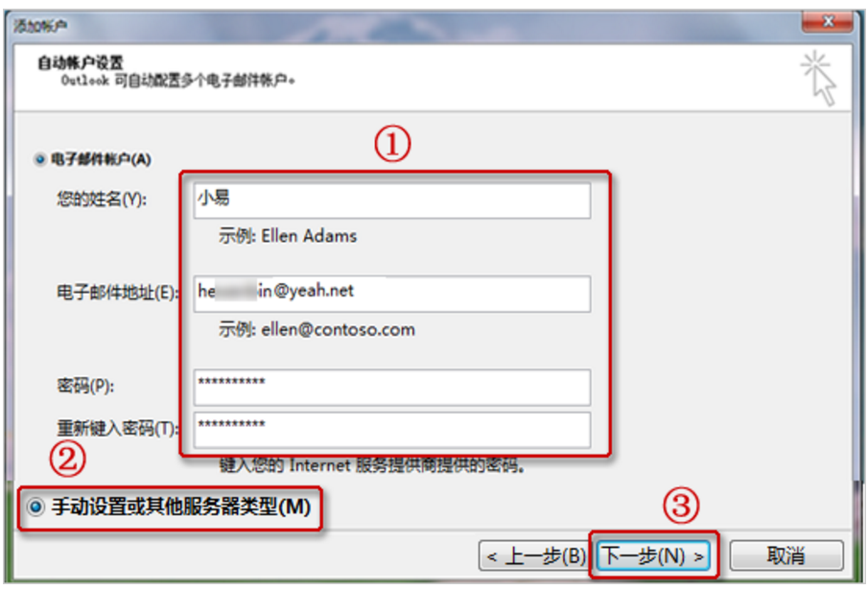The image size is (868, 590).
Task: Close the 添加帐户 dialog window
Action: (x=828, y=21)
